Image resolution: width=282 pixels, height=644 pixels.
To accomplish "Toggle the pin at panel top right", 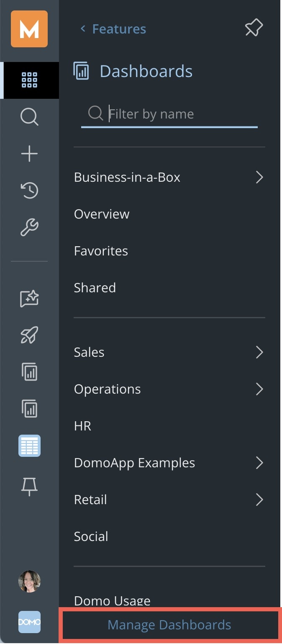I will click(x=254, y=28).
